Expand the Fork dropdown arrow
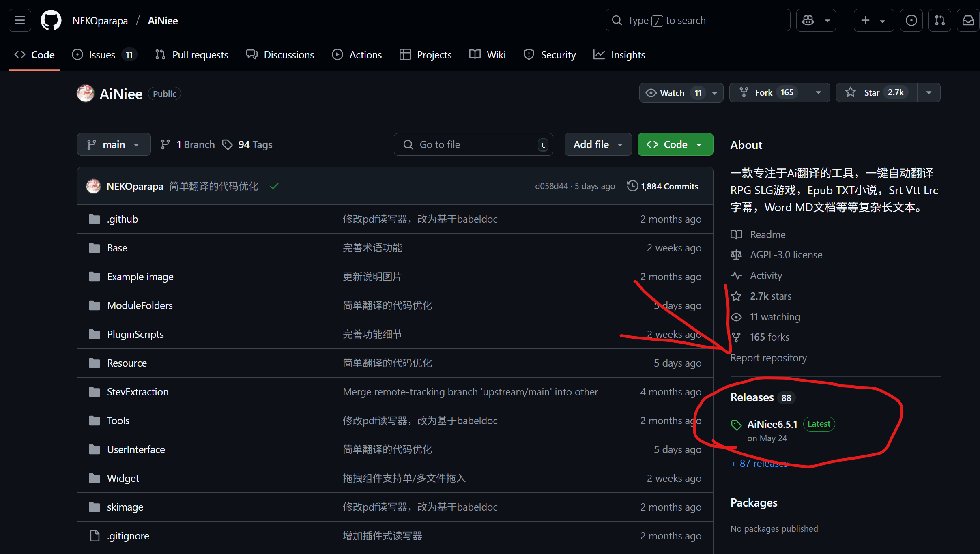The height and width of the screenshot is (554, 980). [x=819, y=93]
